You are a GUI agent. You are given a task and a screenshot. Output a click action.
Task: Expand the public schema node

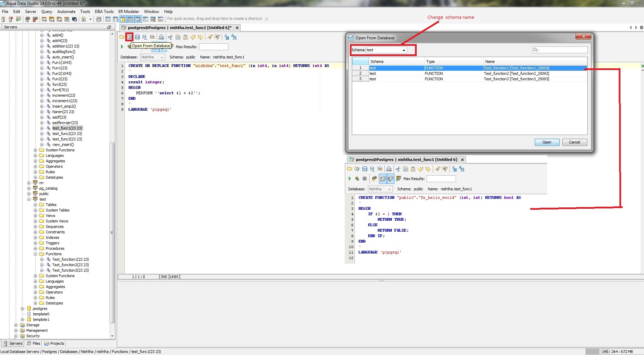(x=29, y=194)
